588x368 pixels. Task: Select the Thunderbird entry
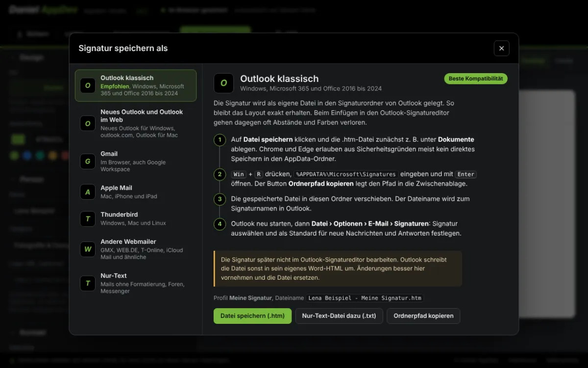tap(136, 219)
